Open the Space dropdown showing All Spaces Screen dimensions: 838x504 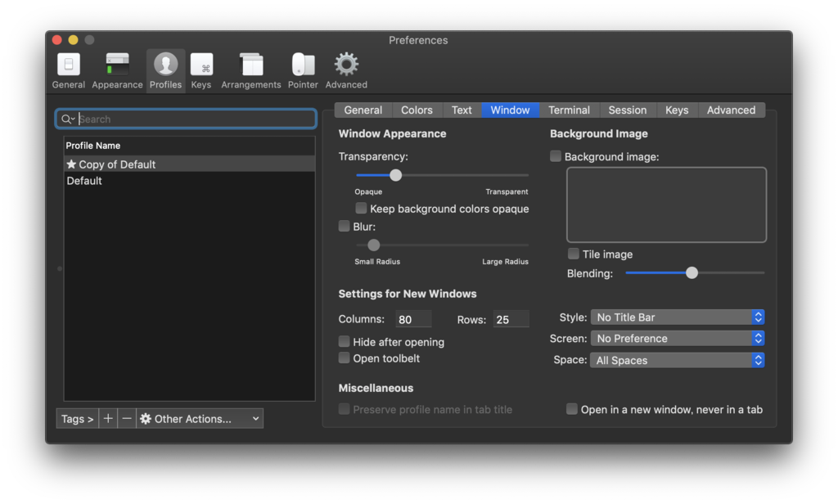pyautogui.click(x=677, y=360)
